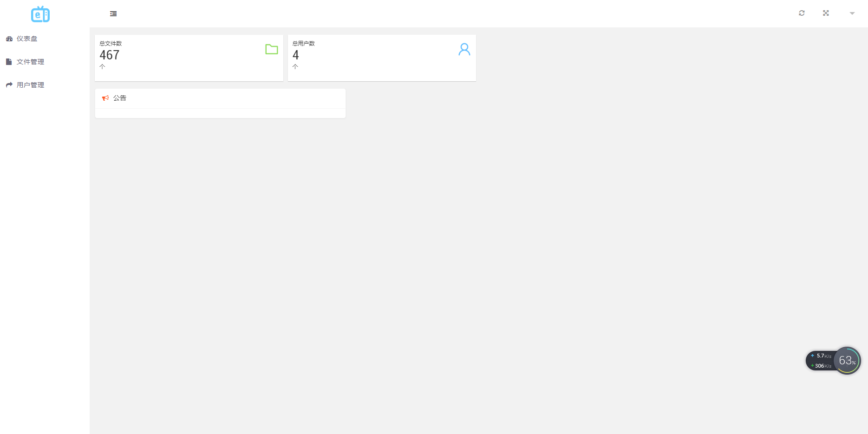Click the blue user profile icon
The height and width of the screenshot is (434, 868).
(x=464, y=49)
